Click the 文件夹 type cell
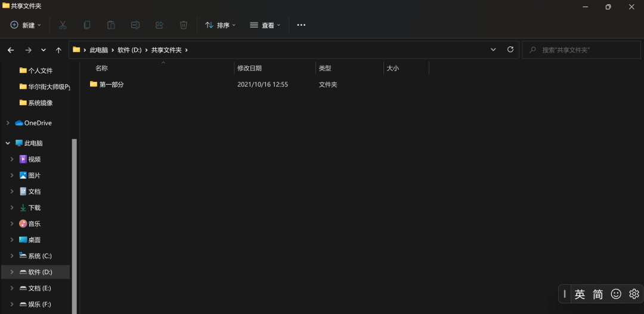Image resolution: width=644 pixels, height=314 pixels. pyautogui.click(x=328, y=84)
